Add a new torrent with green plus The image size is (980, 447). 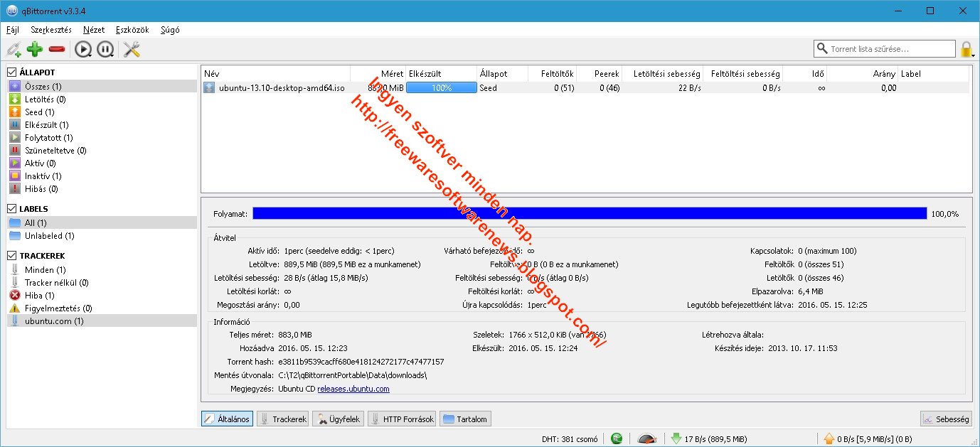tap(35, 49)
